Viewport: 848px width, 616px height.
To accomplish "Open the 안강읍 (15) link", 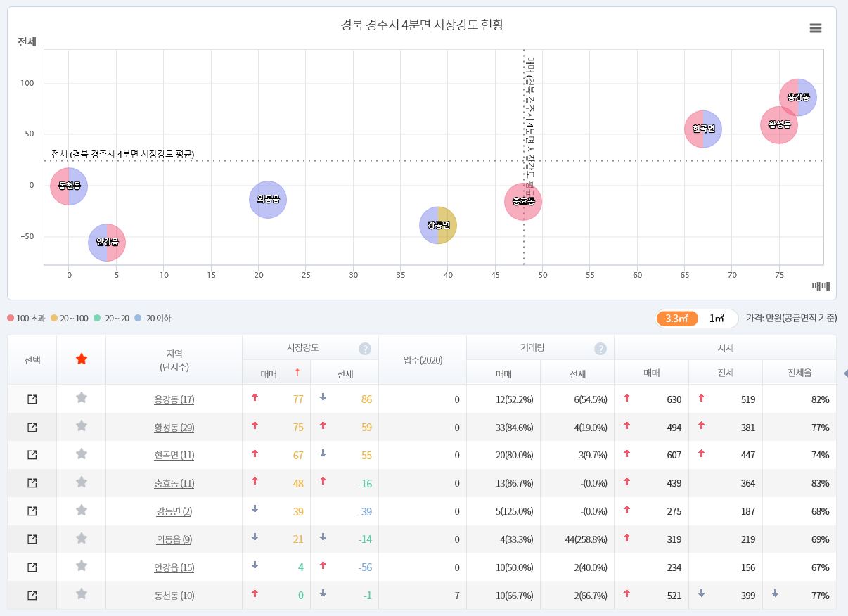I will (174, 567).
